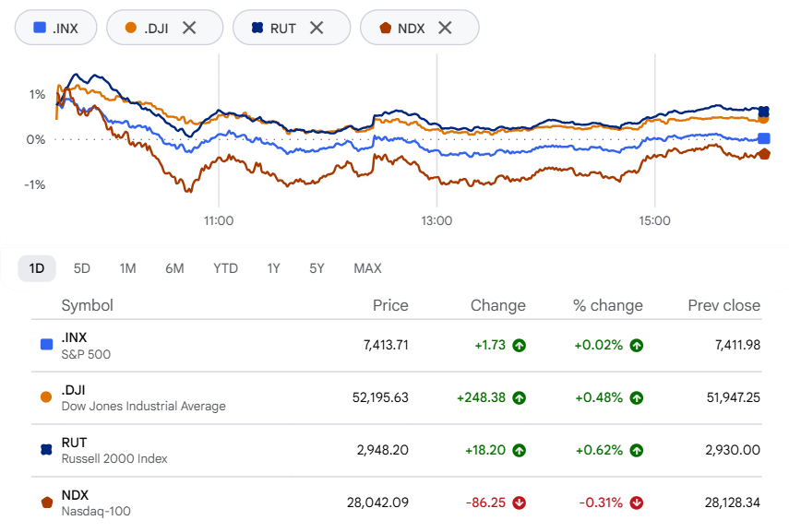Remove the .DJI comparison chip X

coord(189,28)
